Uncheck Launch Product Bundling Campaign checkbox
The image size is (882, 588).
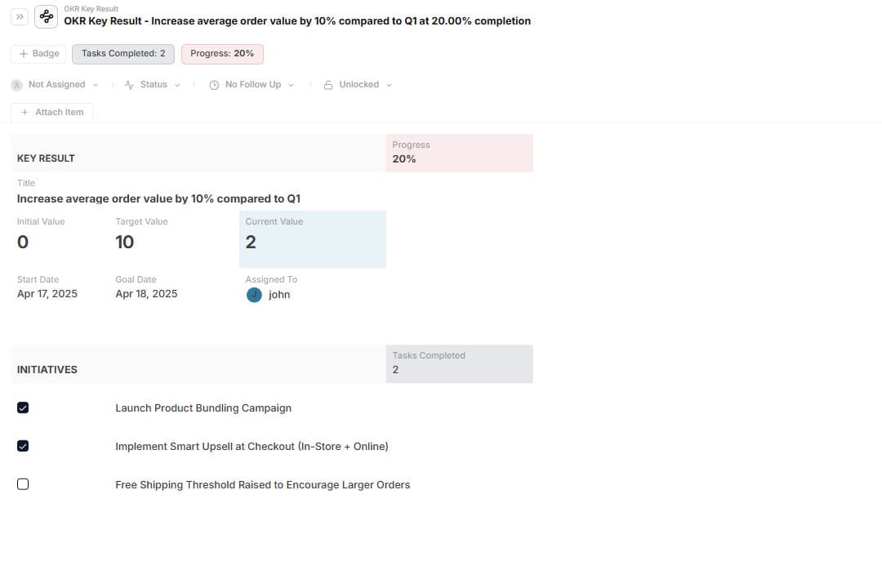tap(23, 408)
